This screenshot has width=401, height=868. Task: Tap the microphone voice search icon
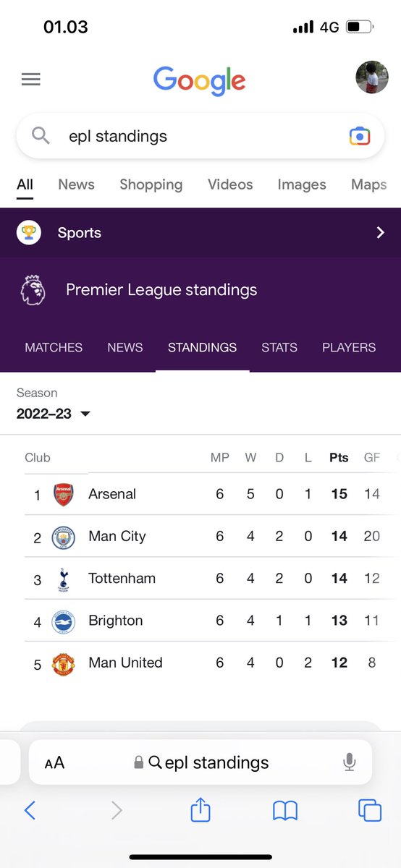point(350,762)
